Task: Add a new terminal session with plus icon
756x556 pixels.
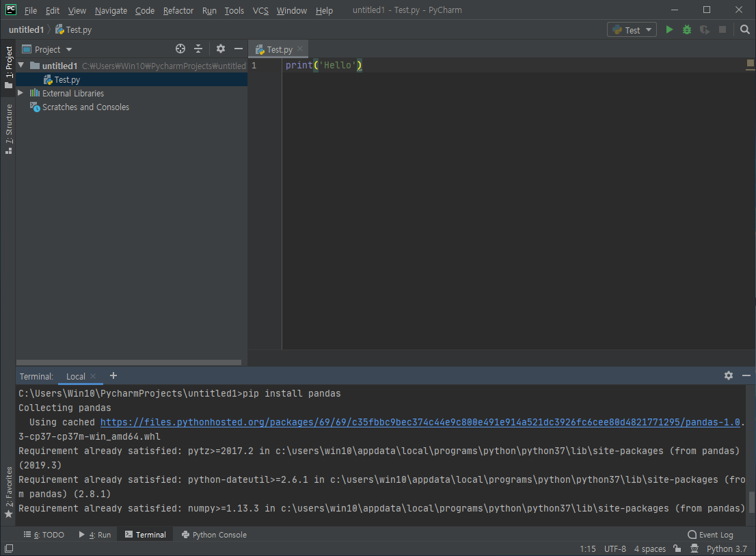Action: coord(113,375)
